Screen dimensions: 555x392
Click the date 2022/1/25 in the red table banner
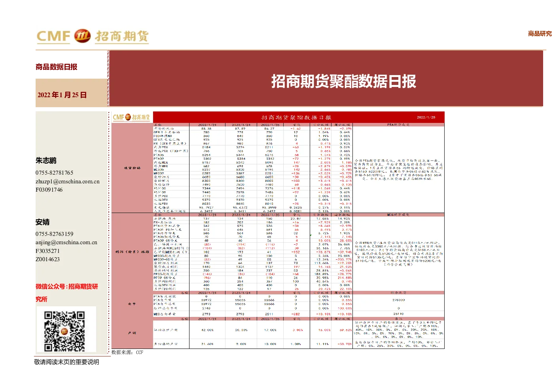pos(426,117)
